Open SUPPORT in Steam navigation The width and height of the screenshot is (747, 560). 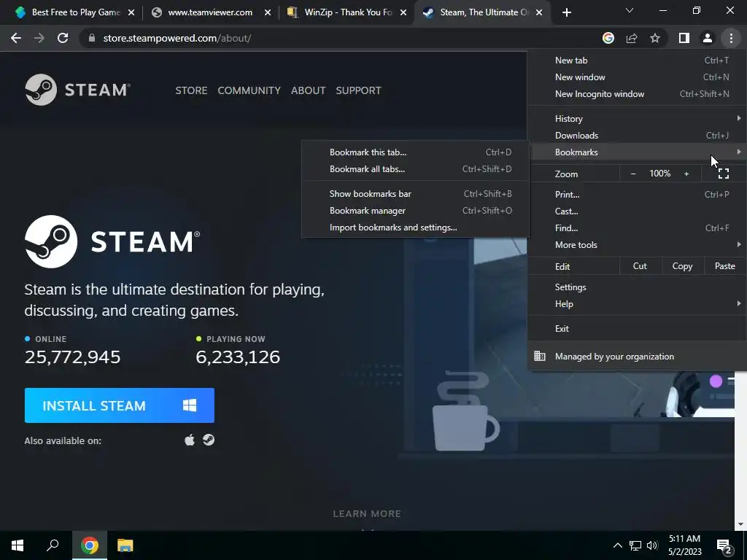(x=358, y=90)
